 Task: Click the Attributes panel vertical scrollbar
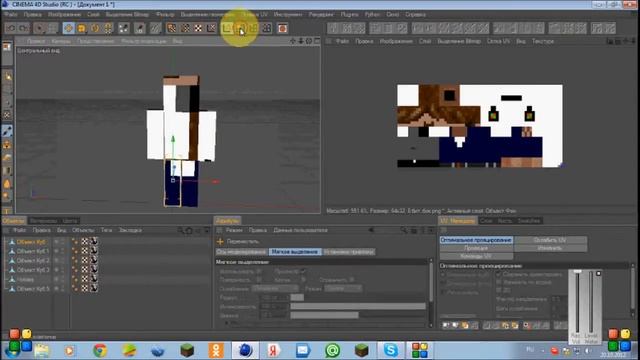(431, 293)
